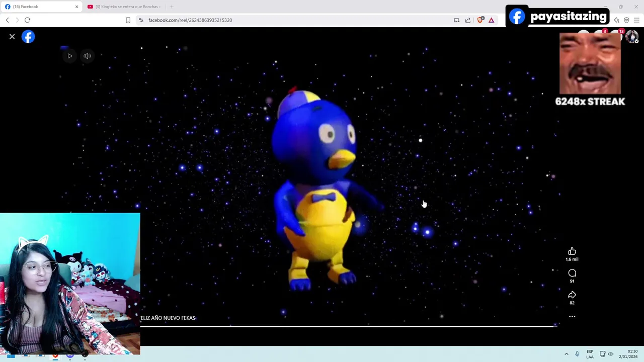The height and width of the screenshot is (362, 644).
Task: Open the Windows Start button
Action: click(11, 355)
